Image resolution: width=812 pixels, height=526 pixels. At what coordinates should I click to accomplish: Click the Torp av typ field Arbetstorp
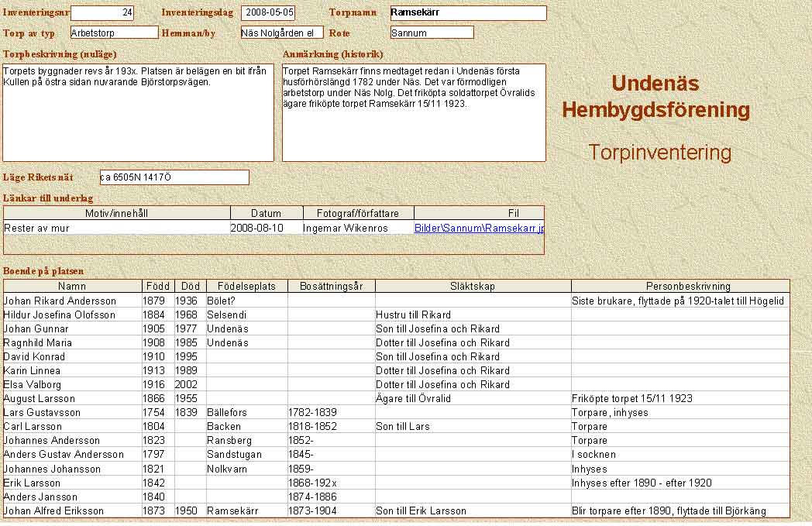[114, 33]
